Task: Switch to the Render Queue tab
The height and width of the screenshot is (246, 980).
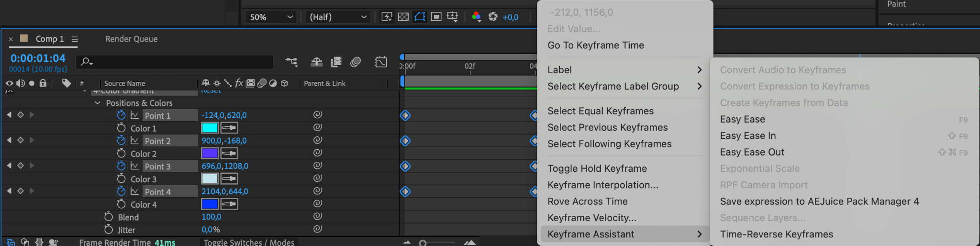Action: click(131, 39)
